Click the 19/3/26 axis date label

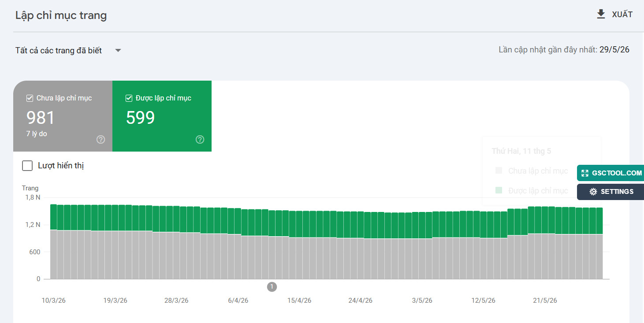coord(115,301)
